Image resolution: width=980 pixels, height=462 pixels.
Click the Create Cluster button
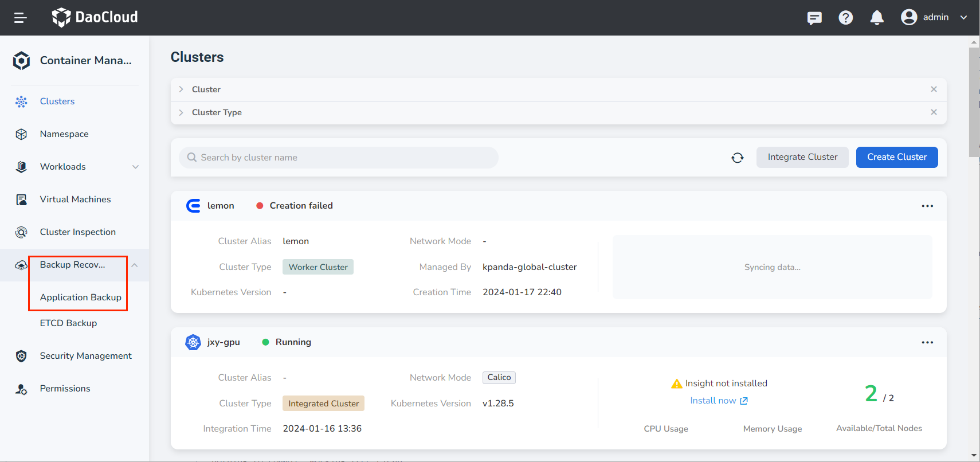click(x=896, y=157)
